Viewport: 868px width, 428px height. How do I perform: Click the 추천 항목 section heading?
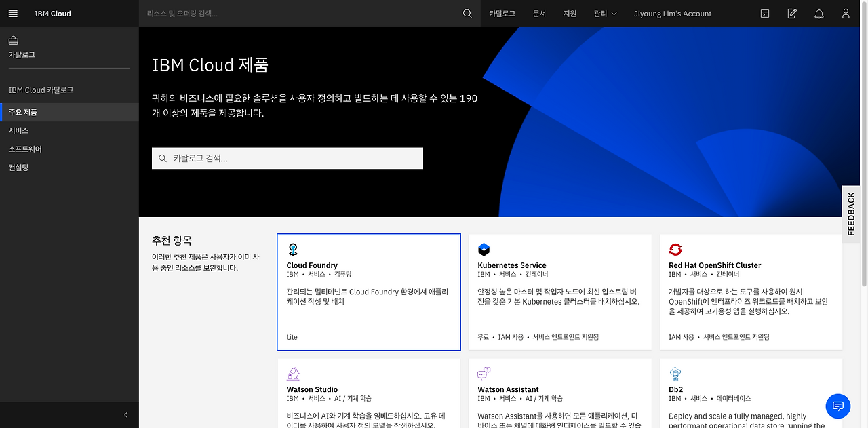point(172,241)
